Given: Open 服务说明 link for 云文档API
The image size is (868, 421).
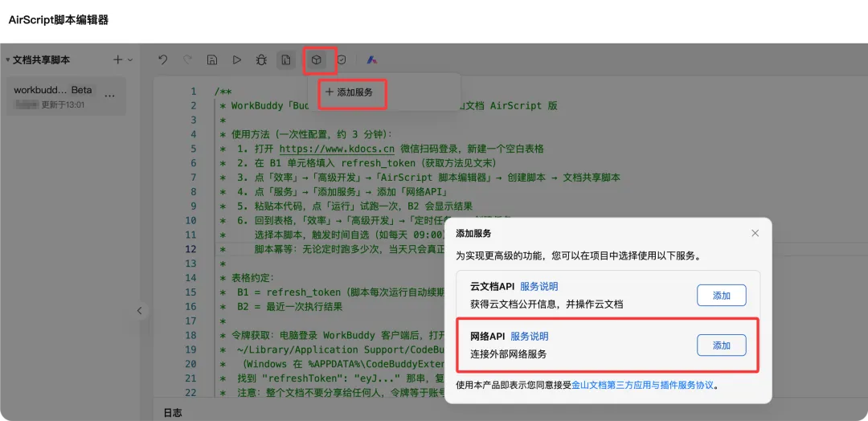Looking at the screenshot, I should pos(538,286).
